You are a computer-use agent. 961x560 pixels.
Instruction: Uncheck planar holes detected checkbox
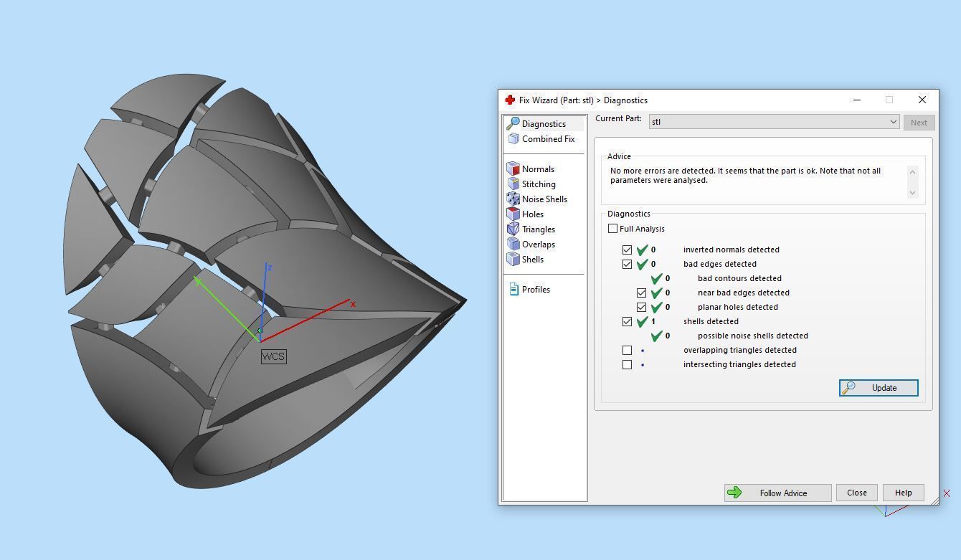pos(641,307)
